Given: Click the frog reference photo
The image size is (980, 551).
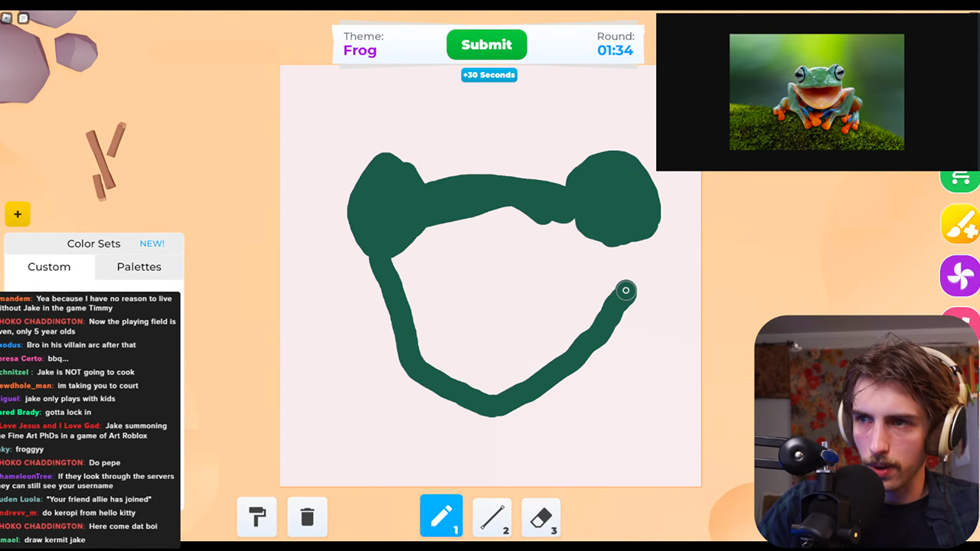Looking at the screenshot, I should pyautogui.click(x=817, y=91).
